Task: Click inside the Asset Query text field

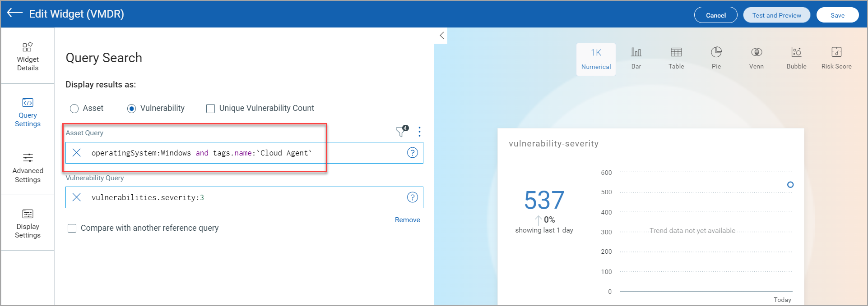Action: pos(244,153)
